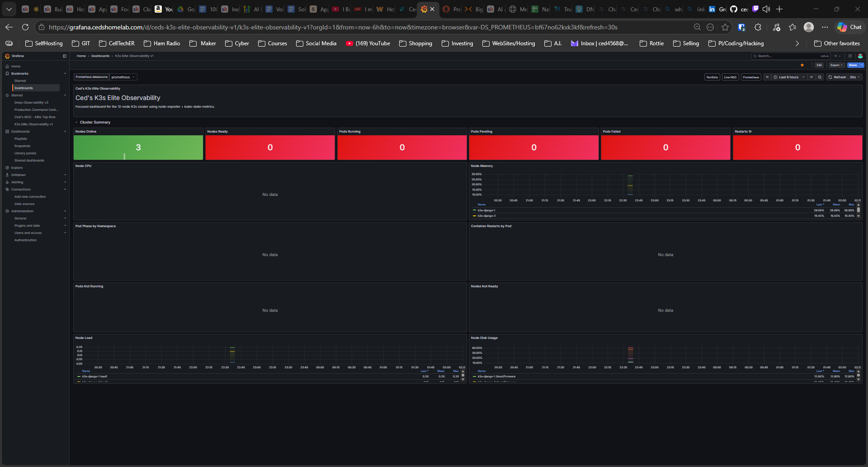
Task: Open Data sources under Connections
Action: click(x=24, y=204)
